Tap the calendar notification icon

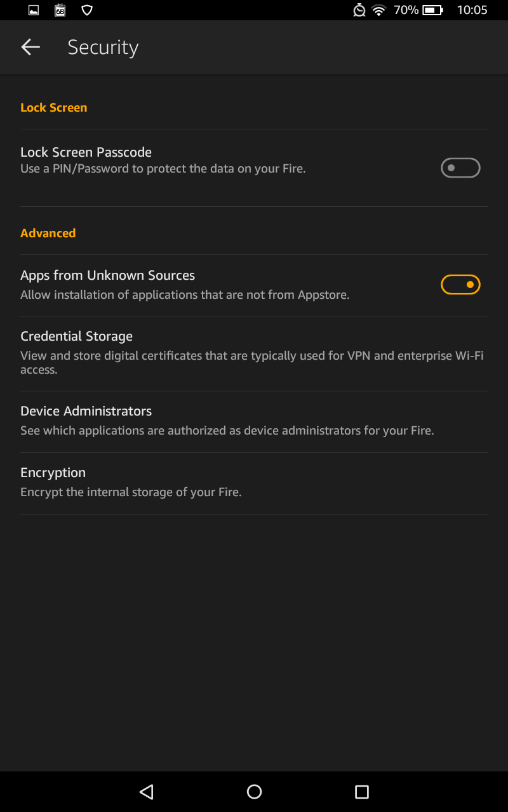click(60, 10)
